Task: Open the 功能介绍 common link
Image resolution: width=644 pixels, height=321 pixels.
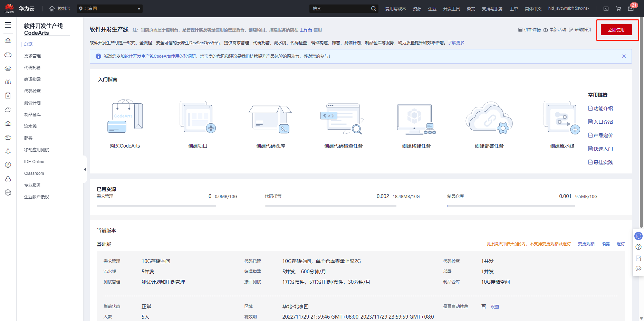Action: pyautogui.click(x=600, y=108)
